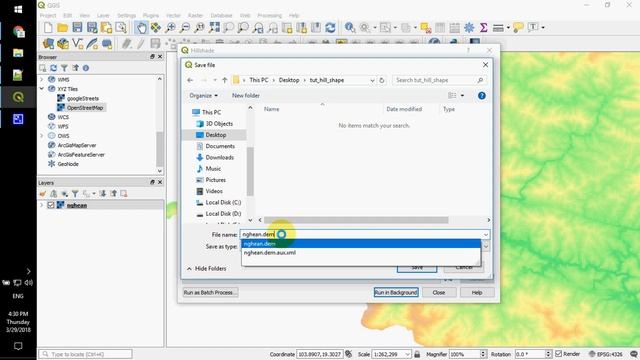The image size is (640, 360).
Task: Show statistical summary sigma icon
Action: [484, 27]
